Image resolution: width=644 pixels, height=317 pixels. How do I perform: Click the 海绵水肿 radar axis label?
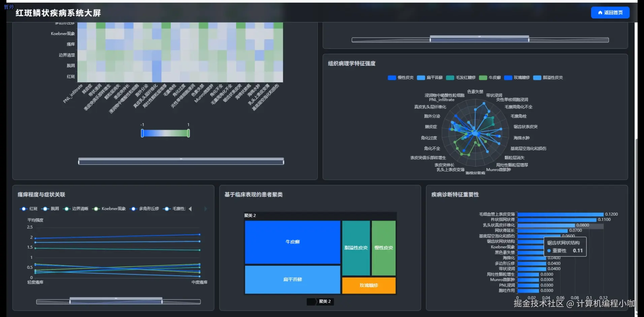point(522,138)
